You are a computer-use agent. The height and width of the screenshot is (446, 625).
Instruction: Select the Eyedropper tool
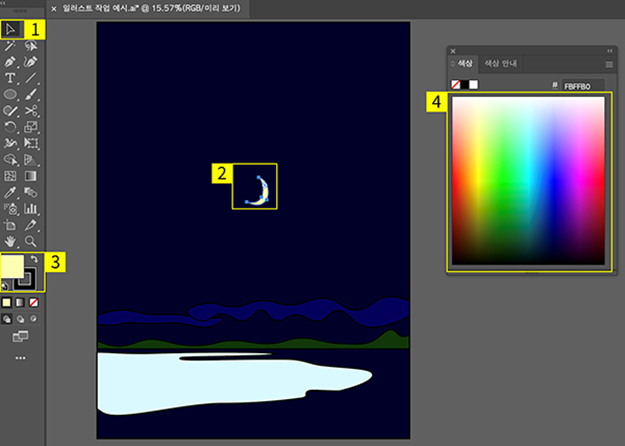point(10,193)
